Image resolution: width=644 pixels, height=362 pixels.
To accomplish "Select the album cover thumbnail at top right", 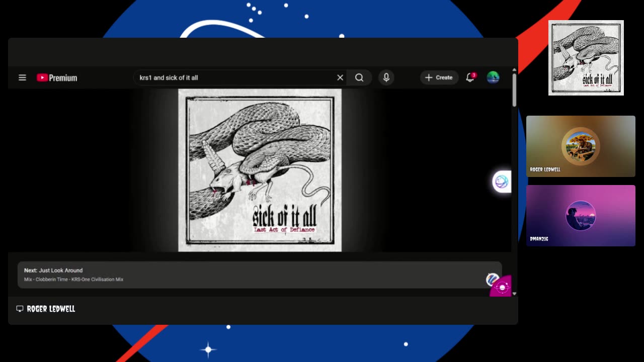I will (x=586, y=57).
